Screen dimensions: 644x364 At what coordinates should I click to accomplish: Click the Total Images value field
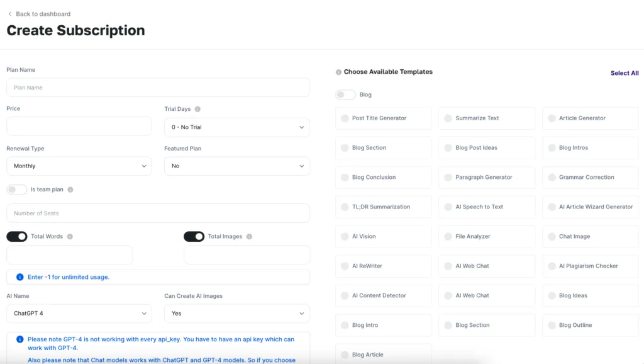(x=247, y=255)
